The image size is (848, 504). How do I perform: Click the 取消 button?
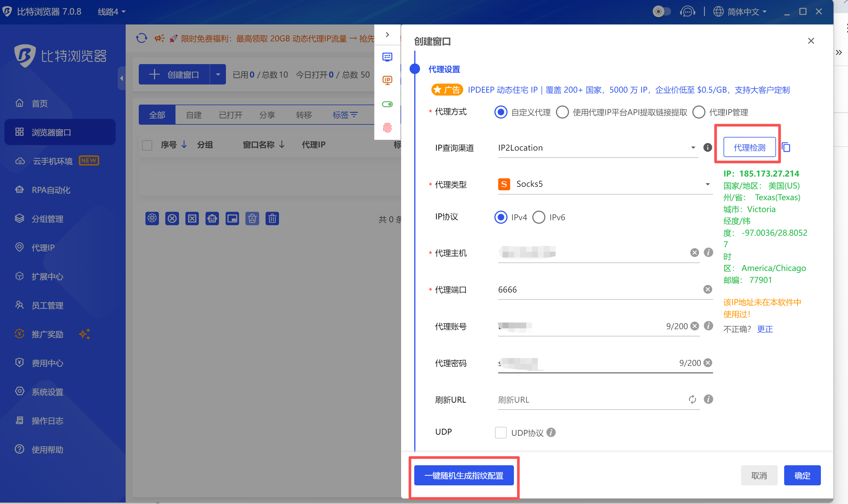tap(759, 475)
